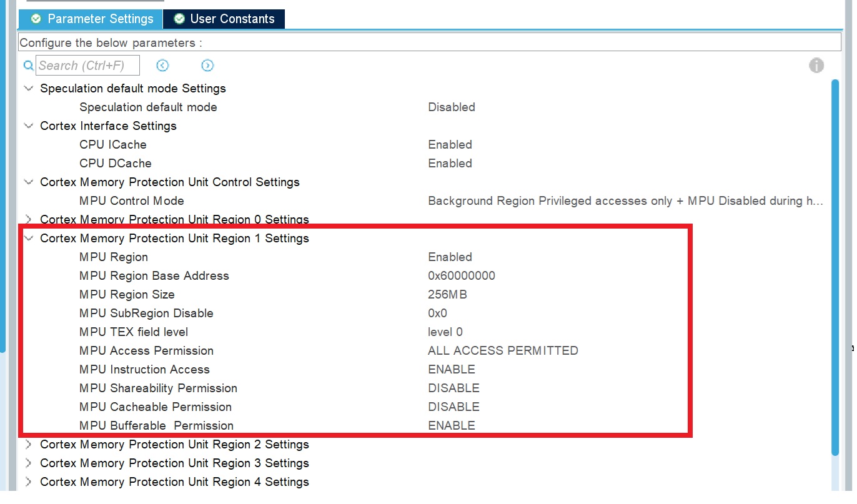Open the Parameter Settings tab
The height and width of the screenshot is (504, 857).
click(91, 19)
